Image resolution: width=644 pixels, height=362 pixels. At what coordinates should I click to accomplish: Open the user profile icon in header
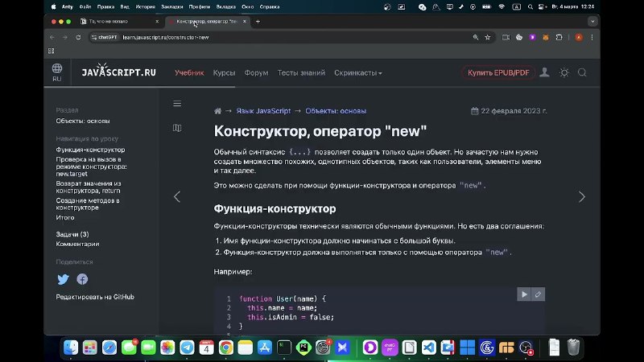coord(545,72)
